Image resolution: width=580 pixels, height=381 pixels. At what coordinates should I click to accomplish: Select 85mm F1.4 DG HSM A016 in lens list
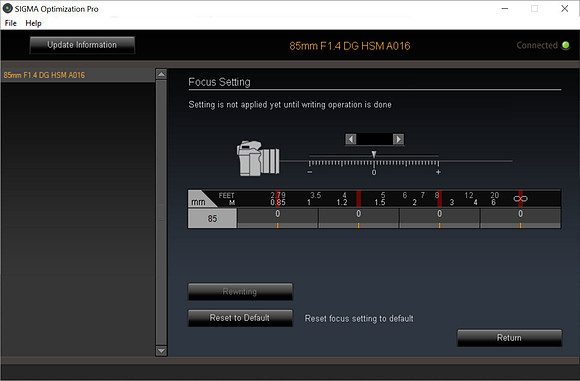(x=78, y=75)
